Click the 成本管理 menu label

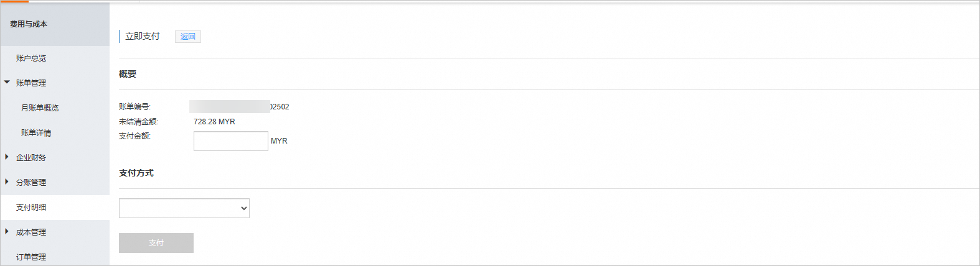31,232
